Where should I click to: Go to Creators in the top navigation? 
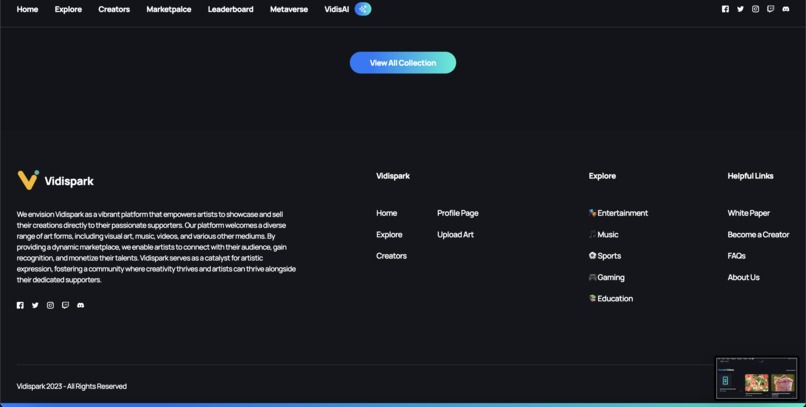(x=114, y=9)
